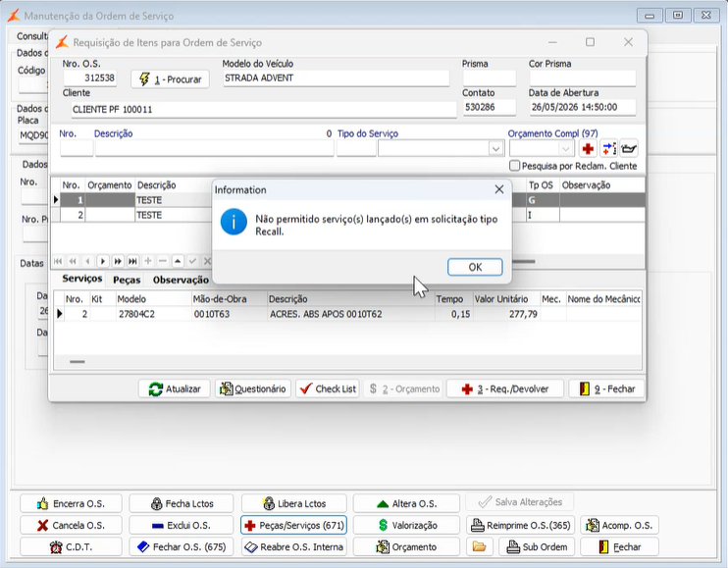Viewport: 728px width, 568px height.
Task: Click Acomp. O.S. button
Action: (619, 525)
